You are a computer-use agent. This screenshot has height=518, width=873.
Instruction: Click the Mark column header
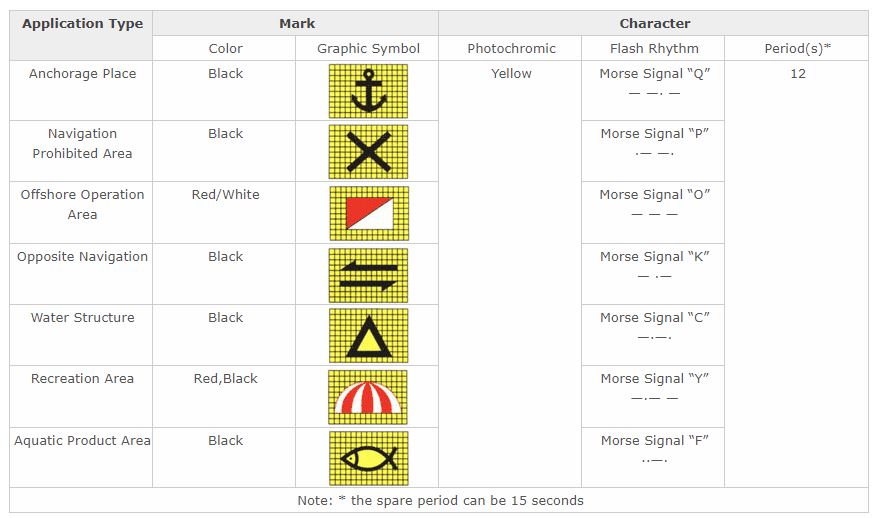(x=296, y=23)
